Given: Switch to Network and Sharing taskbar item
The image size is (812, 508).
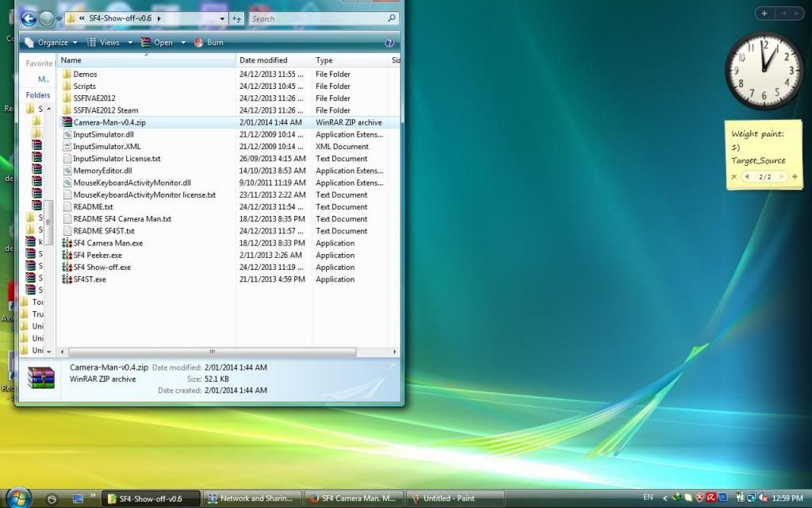Looking at the screenshot, I should (x=251, y=498).
